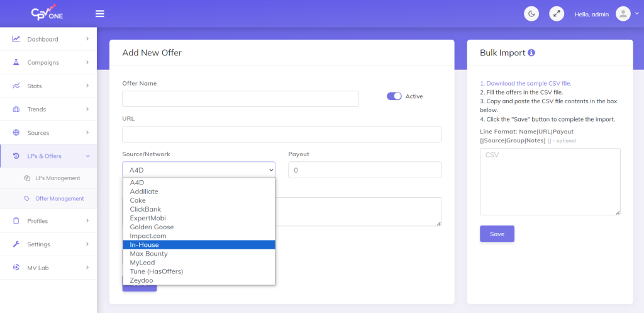Collapse the LPs & Offers menu chevron
This screenshot has width=644, height=313.
87,156
